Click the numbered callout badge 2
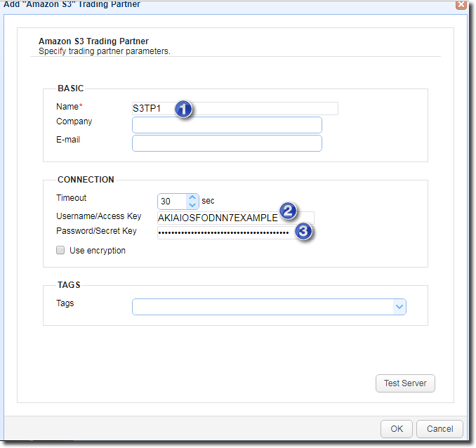The image size is (476, 448). click(287, 210)
